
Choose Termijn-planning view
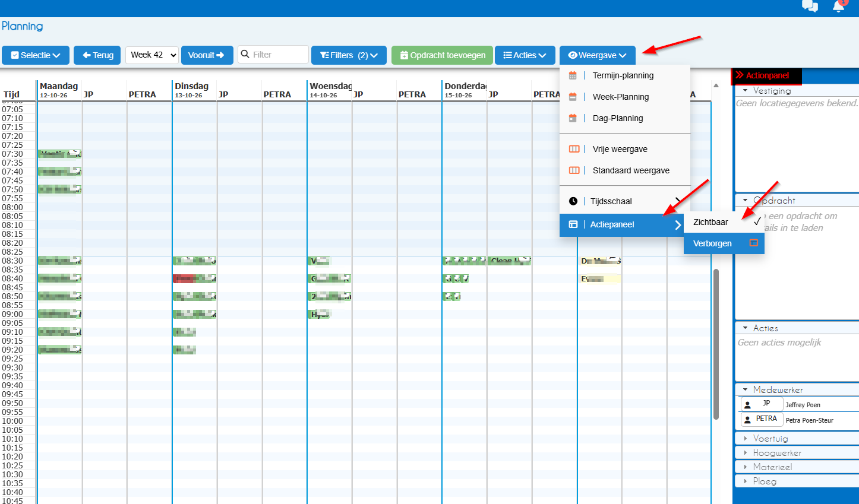tap(625, 75)
